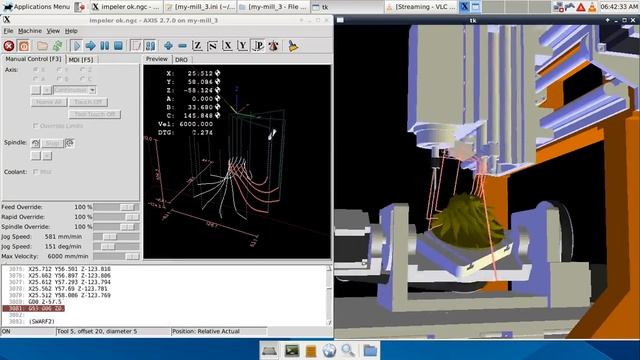The width and height of the screenshot is (640, 360).
Task: Click the Home All button
Action: (49, 102)
